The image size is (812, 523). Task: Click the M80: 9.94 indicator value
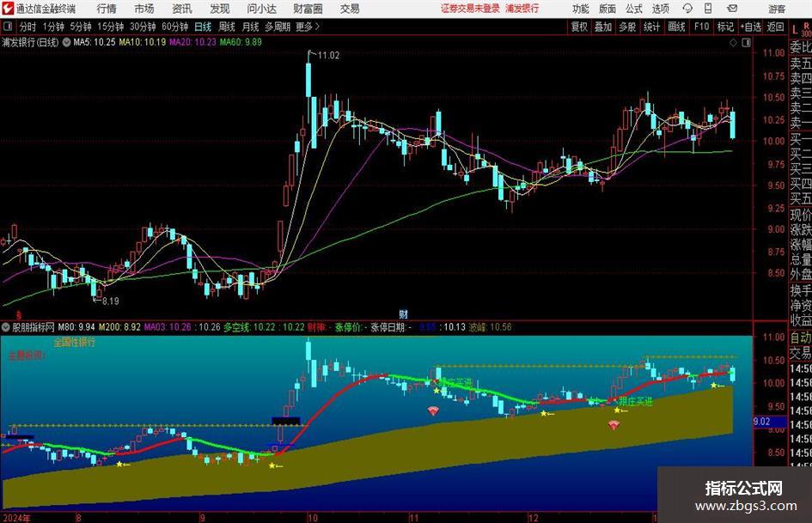click(76, 327)
